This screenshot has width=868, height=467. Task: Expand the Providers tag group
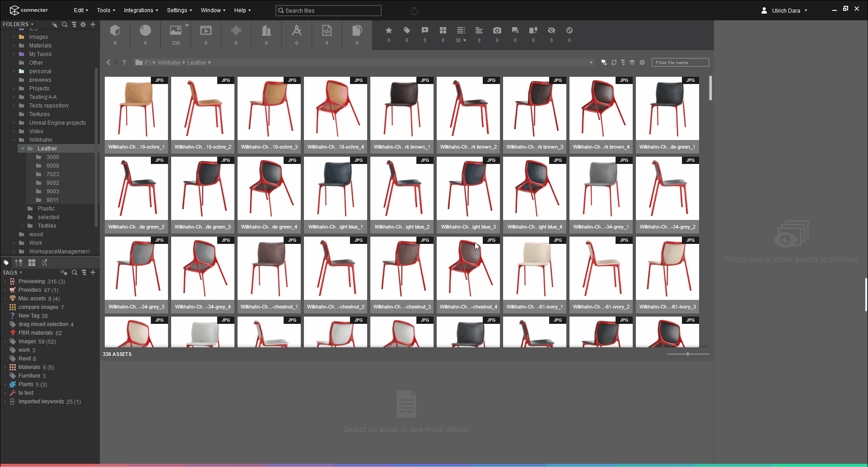(x=5, y=290)
